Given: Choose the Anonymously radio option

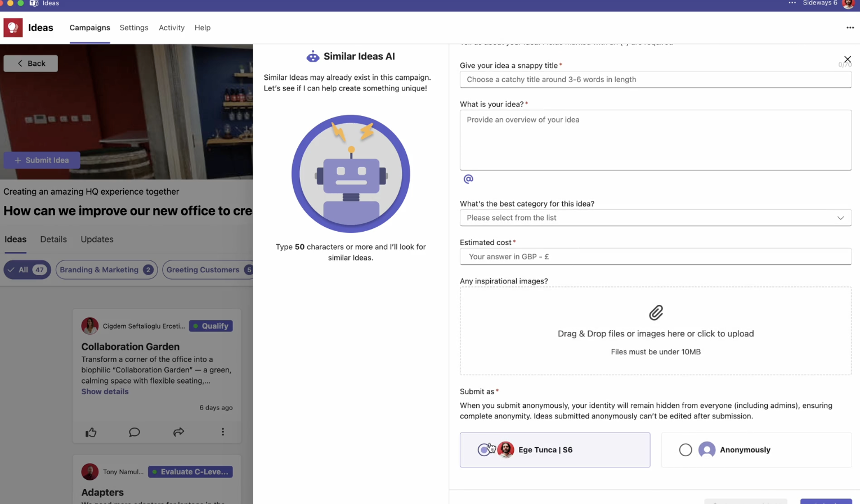Looking at the screenshot, I should 685,450.
